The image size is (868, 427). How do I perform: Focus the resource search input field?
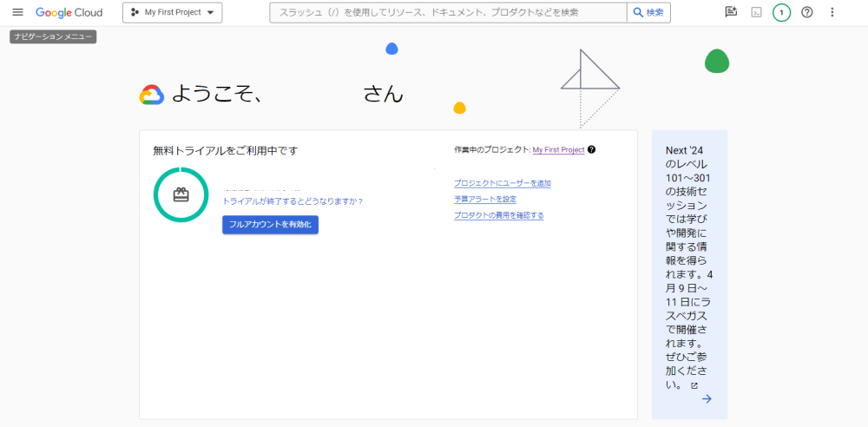[449, 12]
